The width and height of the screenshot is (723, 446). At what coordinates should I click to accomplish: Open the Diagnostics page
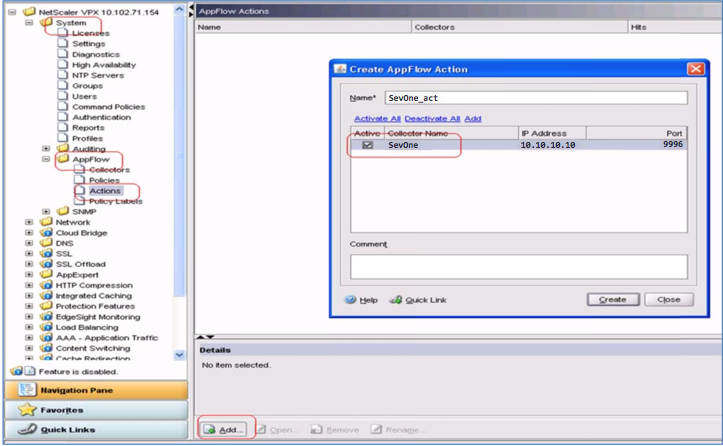(x=95, y=54)
